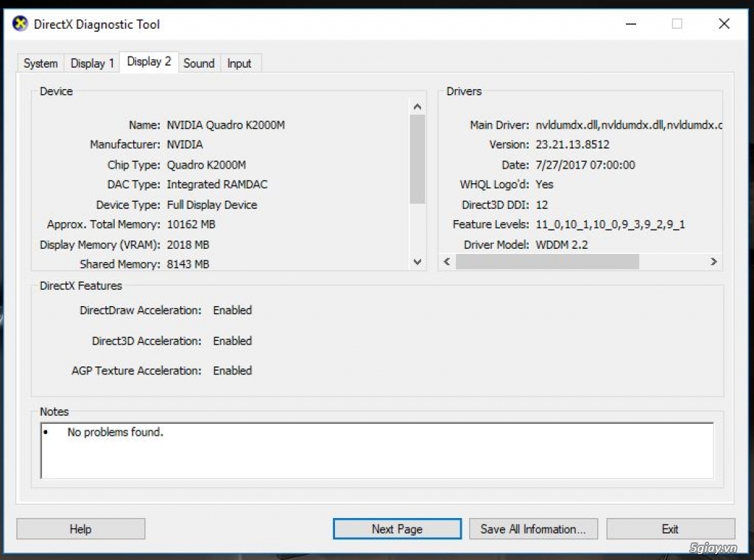Click Direct3D DDI value 12
The image size is (754, 560).
541,205
